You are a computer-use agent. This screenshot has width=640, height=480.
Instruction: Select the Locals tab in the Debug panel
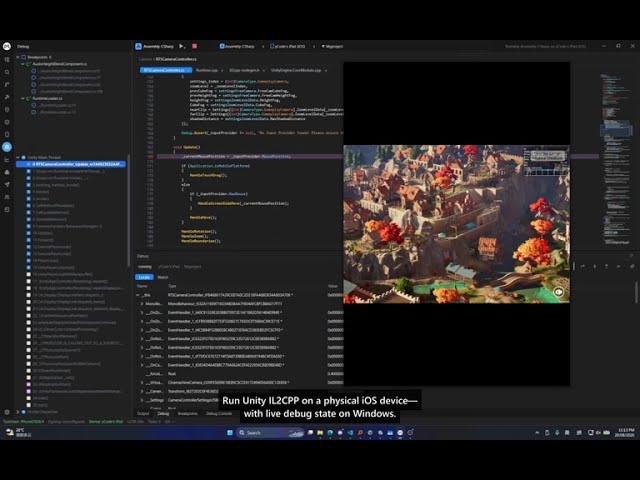(144, 277)
